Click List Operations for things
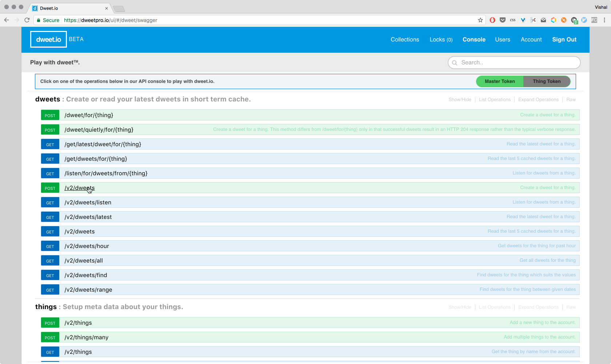The height and width of the screenshot is (364, 611). point(495,307)
